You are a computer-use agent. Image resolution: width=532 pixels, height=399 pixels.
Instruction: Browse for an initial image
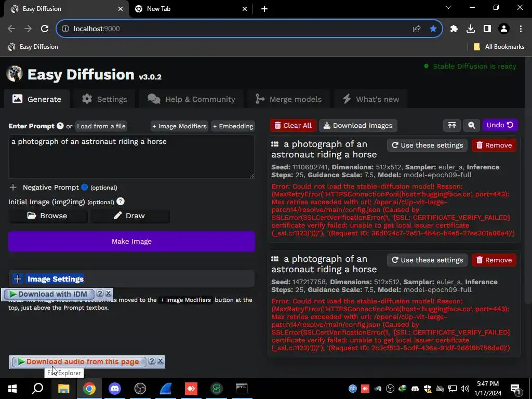pyautogui.click(x=47, y=216)
